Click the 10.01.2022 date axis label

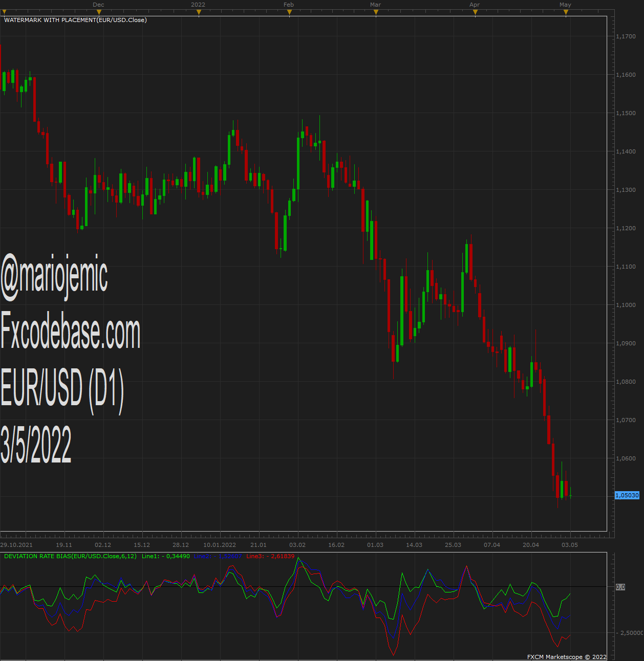(220, 545)
